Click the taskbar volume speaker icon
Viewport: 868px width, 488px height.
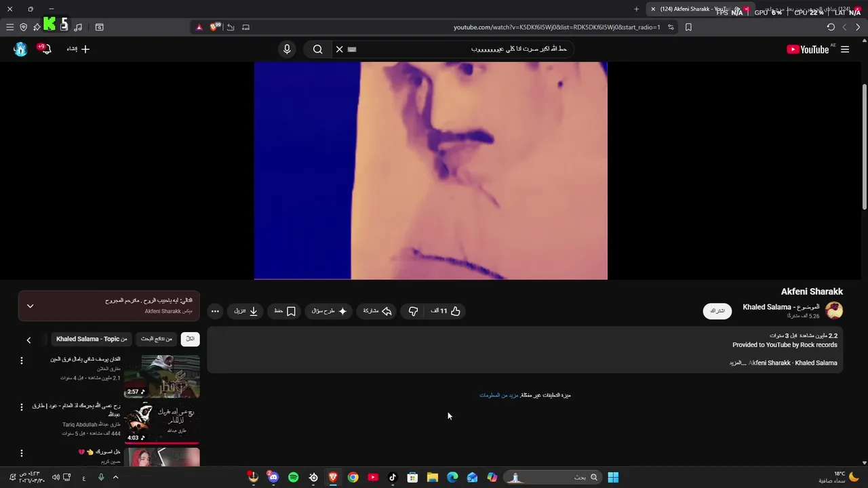point(56,477)
